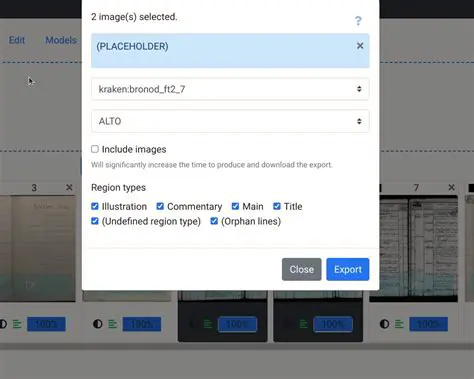Uncheck the Main region type
The height and width of the screenshot is (379, 474).
point(235,206)
